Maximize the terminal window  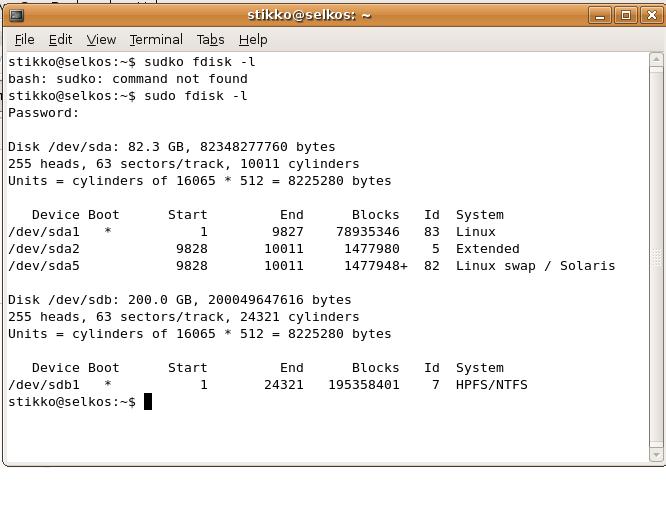click(626, 15)
